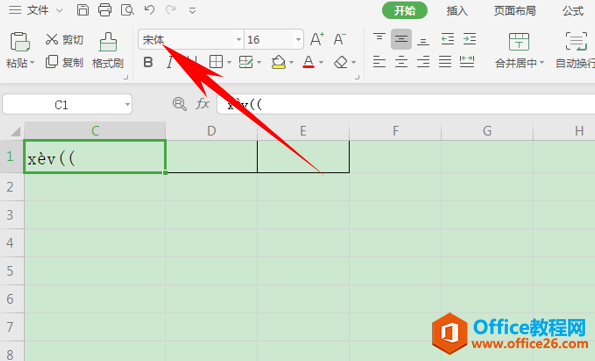This screenshot has height=361, width=595.
Task: Open the font group dialog launcher
Action: (357, 77)
